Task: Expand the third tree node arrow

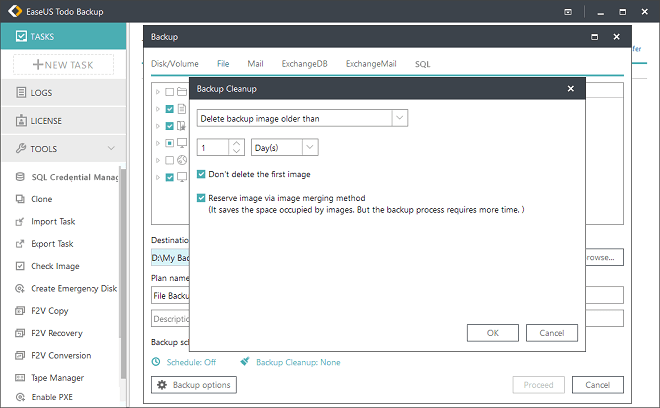Action: (x=158, y=126)
